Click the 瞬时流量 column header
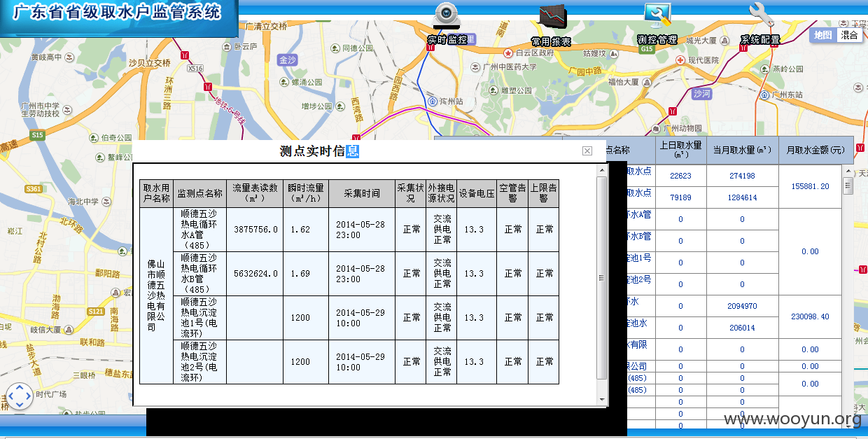The width and height of the screenshot is (868, 439). click(306, 193)
